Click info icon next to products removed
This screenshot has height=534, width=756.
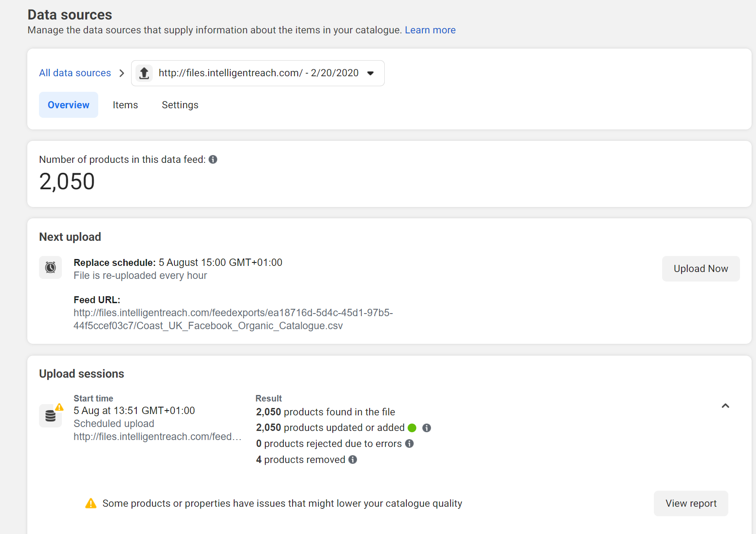click(x=353, y=460)
